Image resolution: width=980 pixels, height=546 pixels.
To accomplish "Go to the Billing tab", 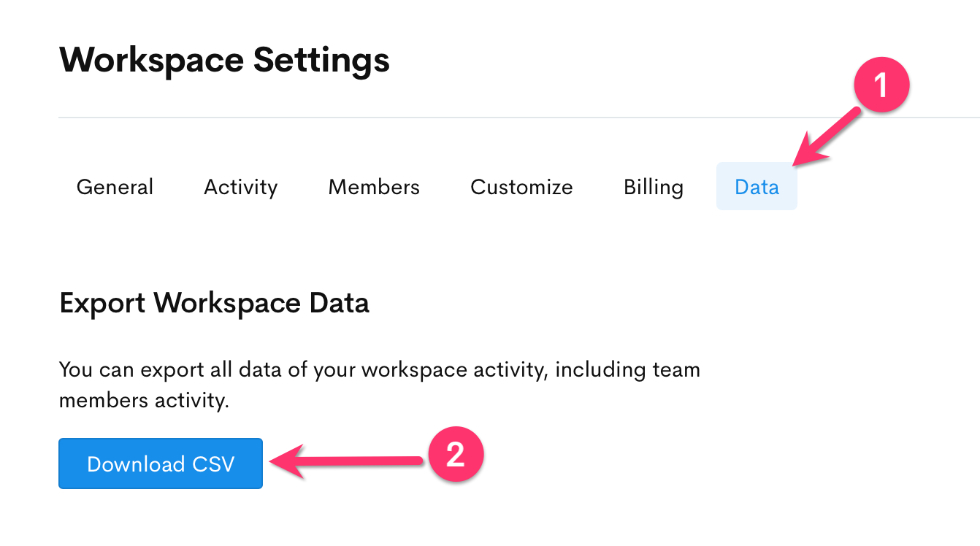I will [653, 187].
